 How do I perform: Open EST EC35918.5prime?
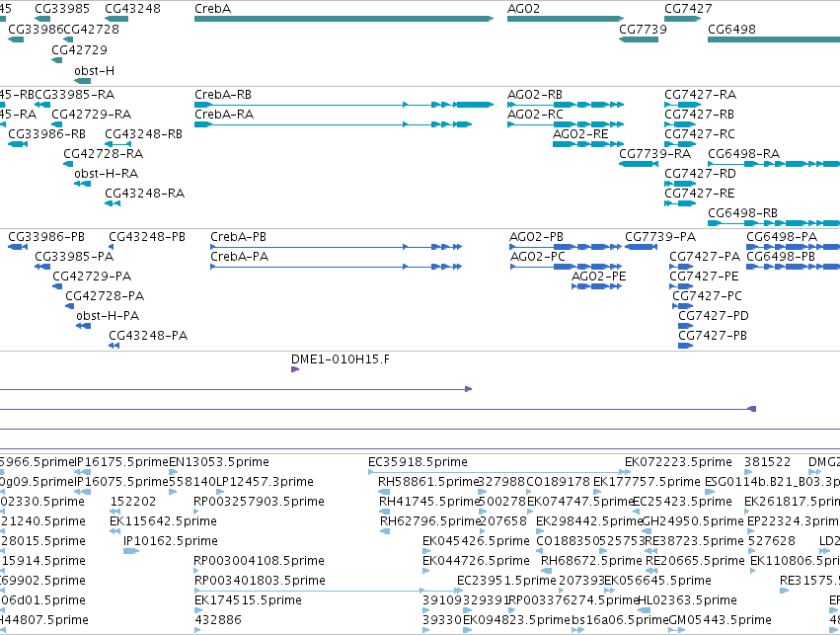(x=499, y=472)
